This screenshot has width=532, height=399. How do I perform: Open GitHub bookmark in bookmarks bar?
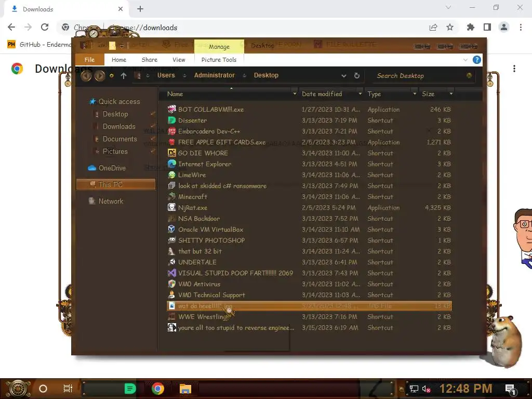(x=39, y=45)
